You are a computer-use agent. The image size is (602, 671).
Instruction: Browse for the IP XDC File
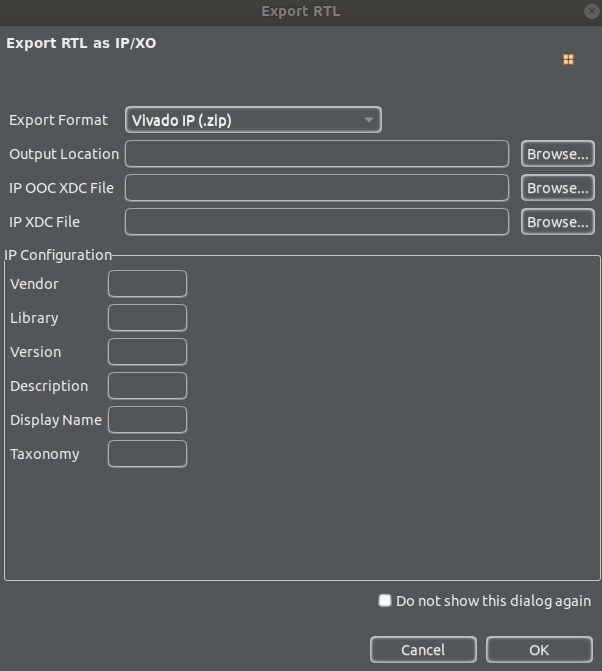tap(557, 222)
